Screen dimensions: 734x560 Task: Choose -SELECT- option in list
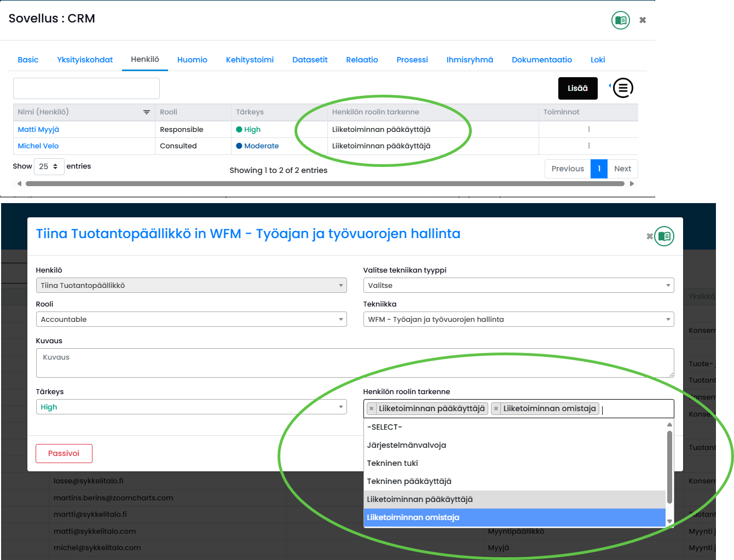click(515, 427)
